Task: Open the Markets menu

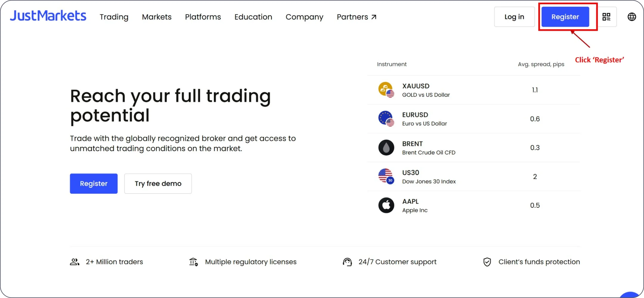Action: (x=157, y=17)
